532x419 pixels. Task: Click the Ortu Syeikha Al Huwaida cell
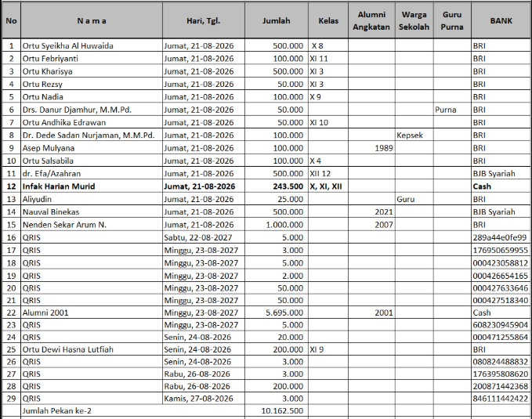click(x=92, y=45)
